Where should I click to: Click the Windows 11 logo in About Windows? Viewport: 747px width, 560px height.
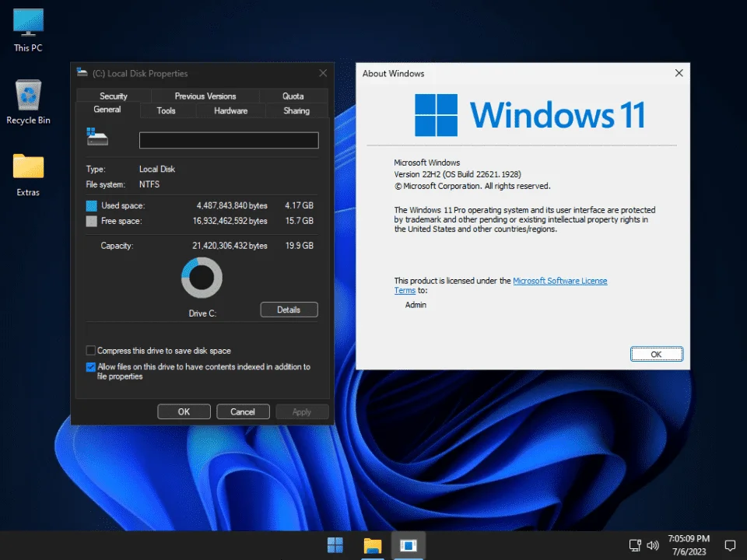(529, 115)
